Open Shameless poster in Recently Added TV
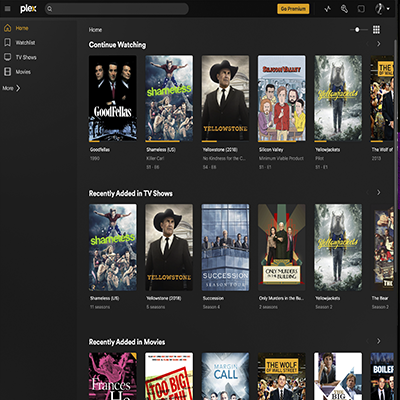400x400 pixels. pos(113,247)
